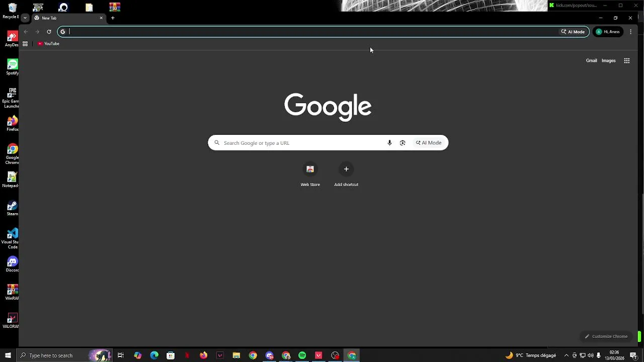Open the YouTube bookmark

[48, 44]
